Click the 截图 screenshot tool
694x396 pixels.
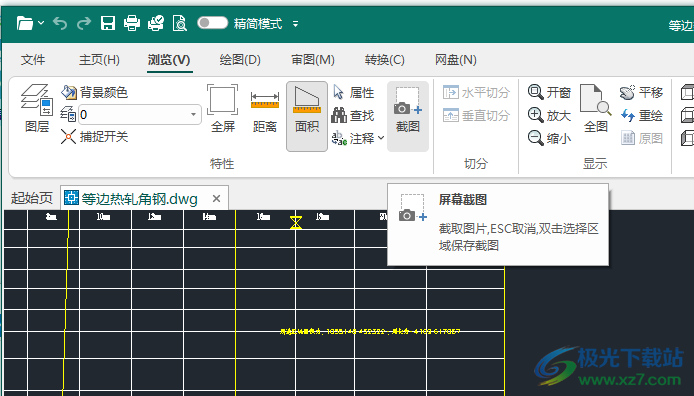pos(408,116)
